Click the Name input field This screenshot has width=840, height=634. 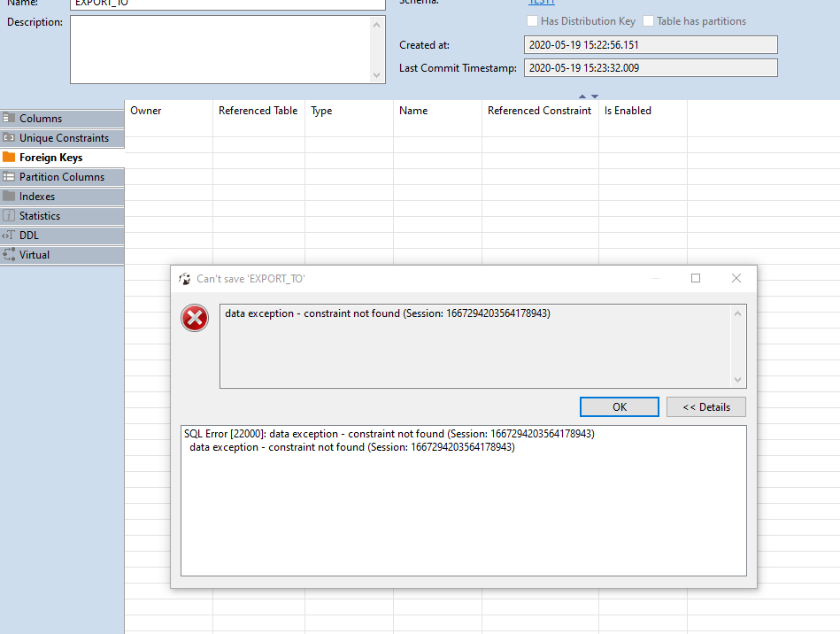click(x=227, y=4)
